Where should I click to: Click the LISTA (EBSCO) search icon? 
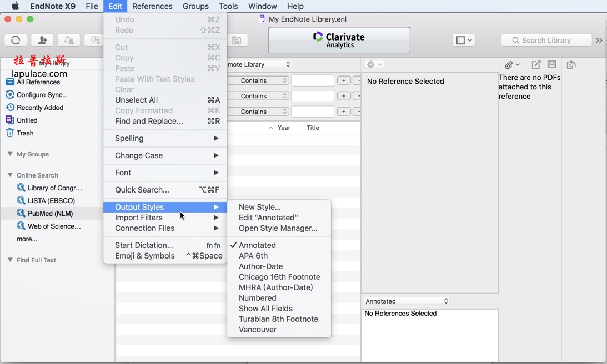[x=21, y=200]
